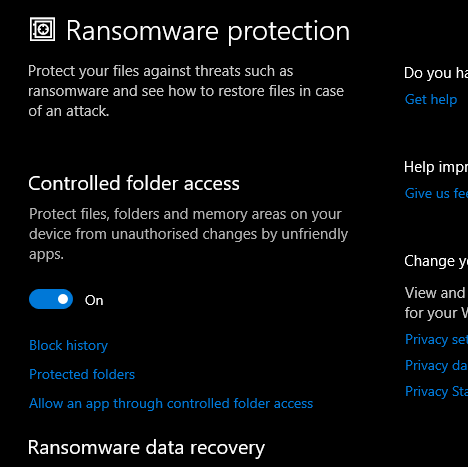
Task: Open the Give us feedback link
Action: pyautogui.click(x=436, y=193)
